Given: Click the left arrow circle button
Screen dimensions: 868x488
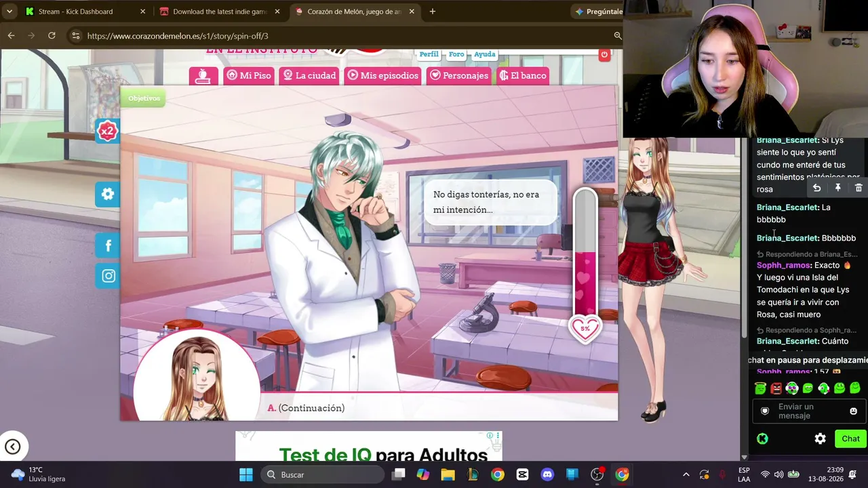Looking at the screenshot, I should (13, 446).
